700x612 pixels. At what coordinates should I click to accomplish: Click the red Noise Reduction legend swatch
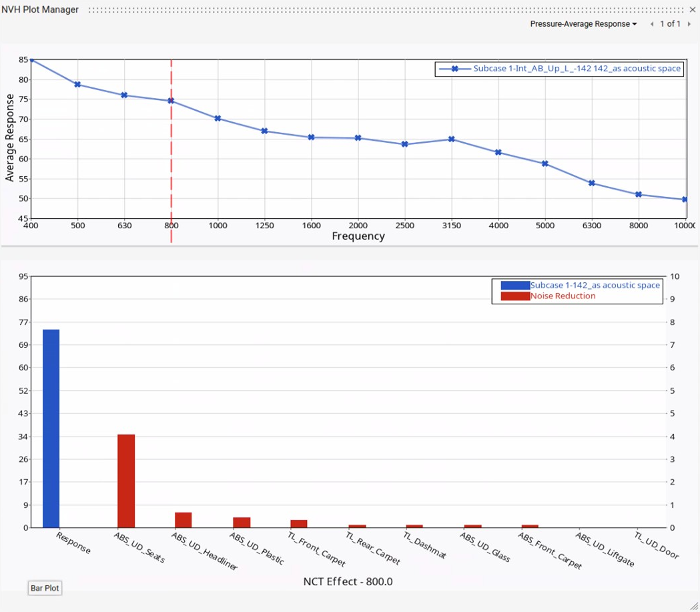pyautogui.click(x=514, y=296)
